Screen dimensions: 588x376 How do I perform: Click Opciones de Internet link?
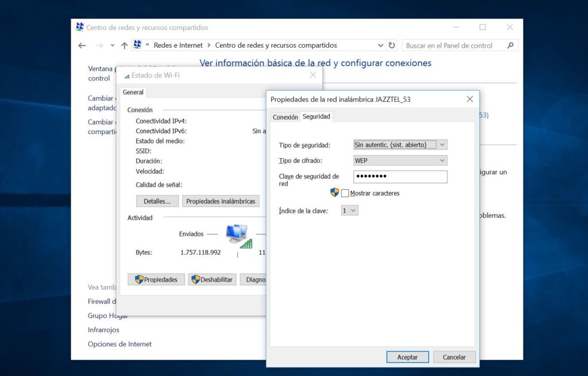point(119,344)
